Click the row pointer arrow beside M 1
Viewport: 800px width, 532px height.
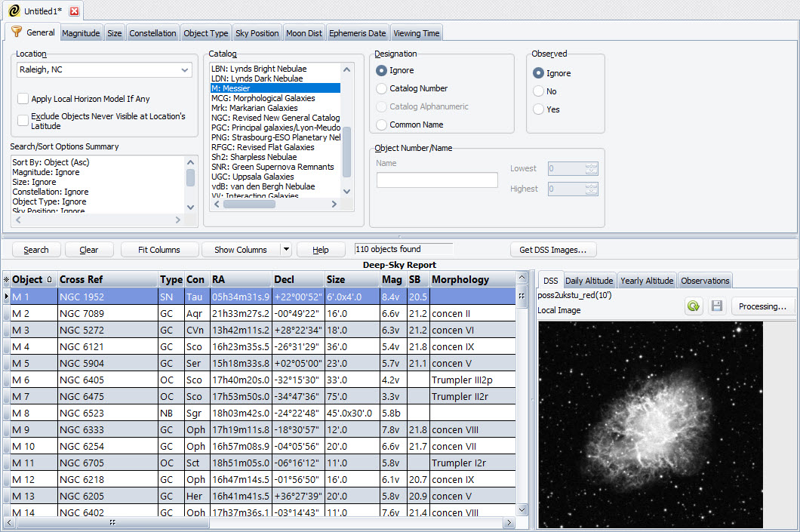click(x=6, y=297)
